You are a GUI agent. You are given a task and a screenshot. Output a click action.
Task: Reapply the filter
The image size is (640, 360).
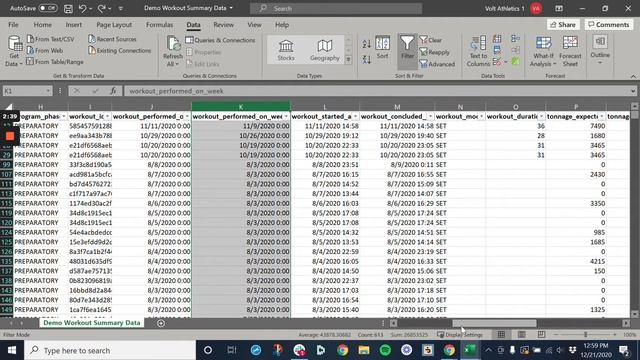(x=435, y=52)
